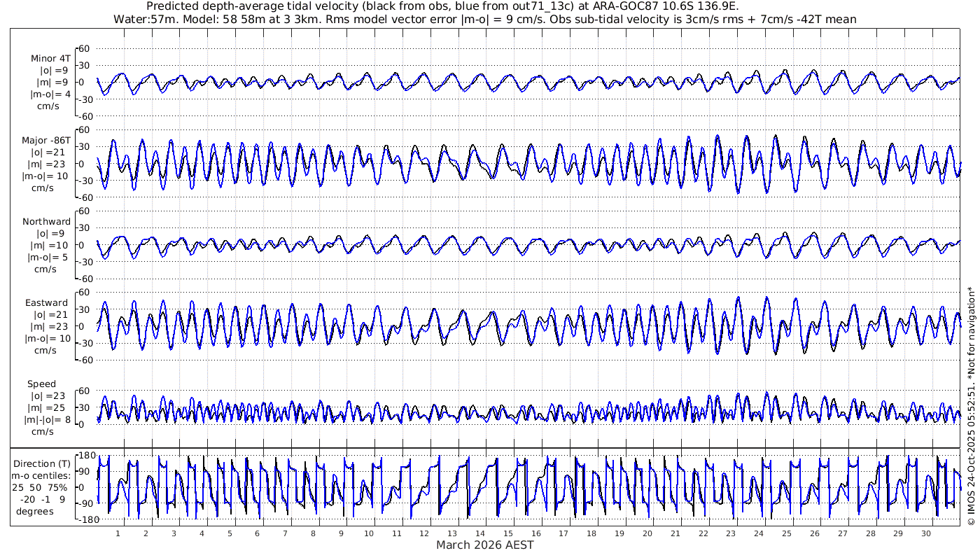Select '|m| =23' in the Eastward panel
Screen dimensions: 980x560
[x=50, y=327]
